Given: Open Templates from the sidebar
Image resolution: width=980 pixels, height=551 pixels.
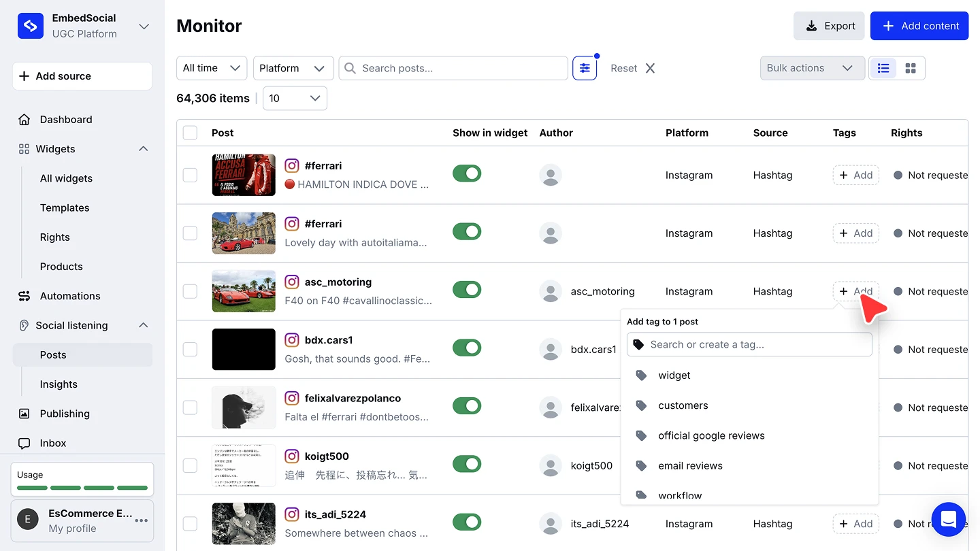Looking at the screenshot, I should pyautogui.click(x=65, y=207).
